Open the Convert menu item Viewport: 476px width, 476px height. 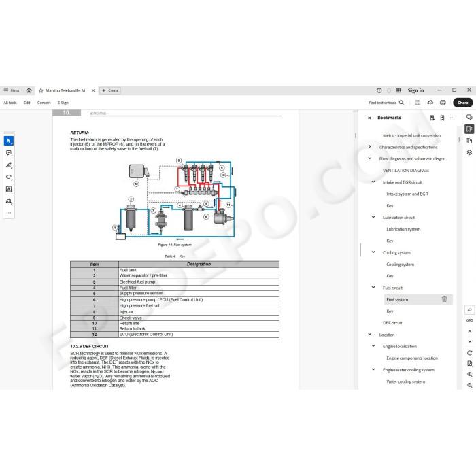[x=44, y=103]
